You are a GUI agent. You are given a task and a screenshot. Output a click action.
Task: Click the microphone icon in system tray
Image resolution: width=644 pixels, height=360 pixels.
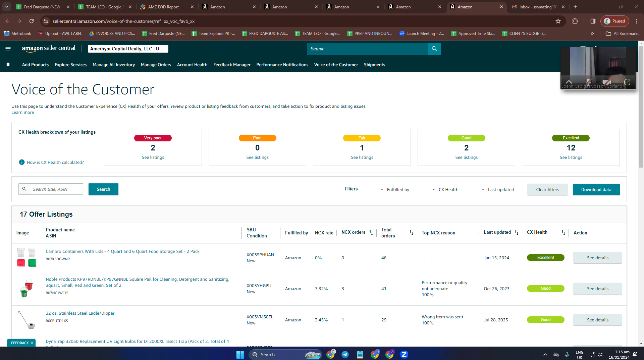pos(567,355)
